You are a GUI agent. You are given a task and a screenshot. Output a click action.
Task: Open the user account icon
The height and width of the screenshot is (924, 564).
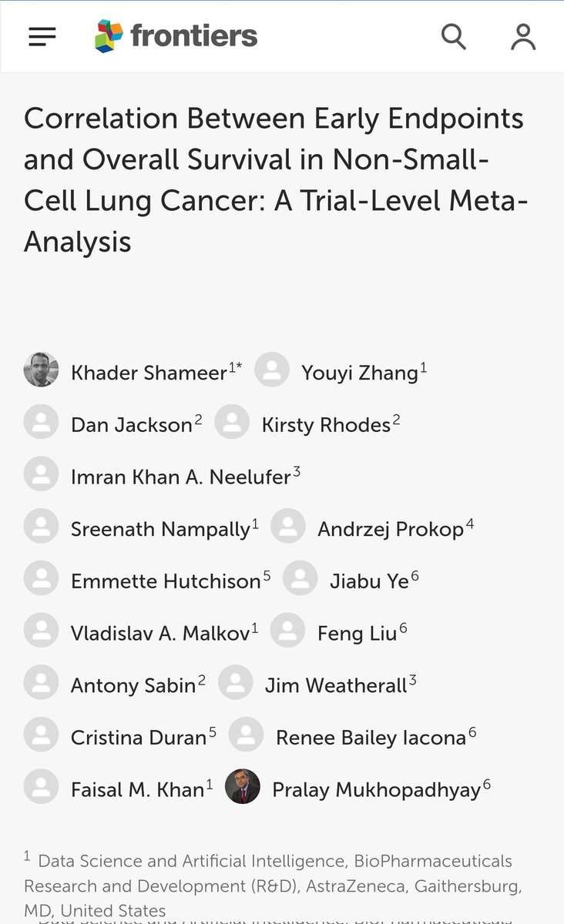point(523,36)
